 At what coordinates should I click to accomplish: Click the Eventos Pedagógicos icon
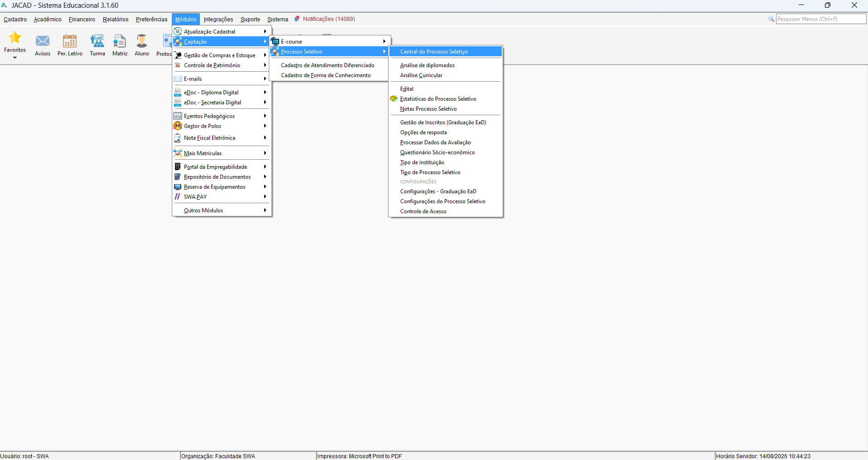click(178, 116)
